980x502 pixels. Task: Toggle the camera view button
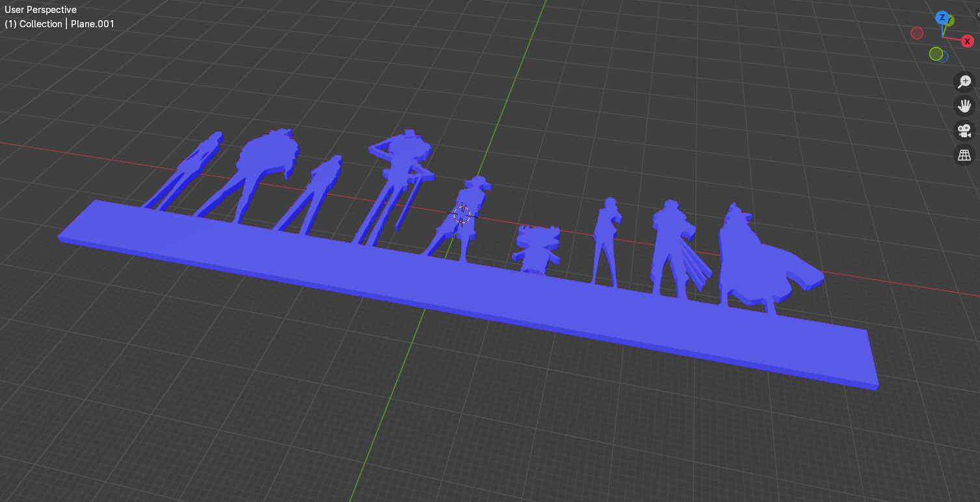(x=964, y=131)
